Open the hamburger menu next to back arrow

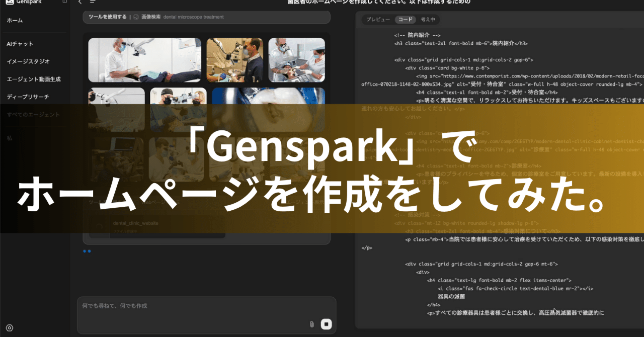click(x=92, y=2)
